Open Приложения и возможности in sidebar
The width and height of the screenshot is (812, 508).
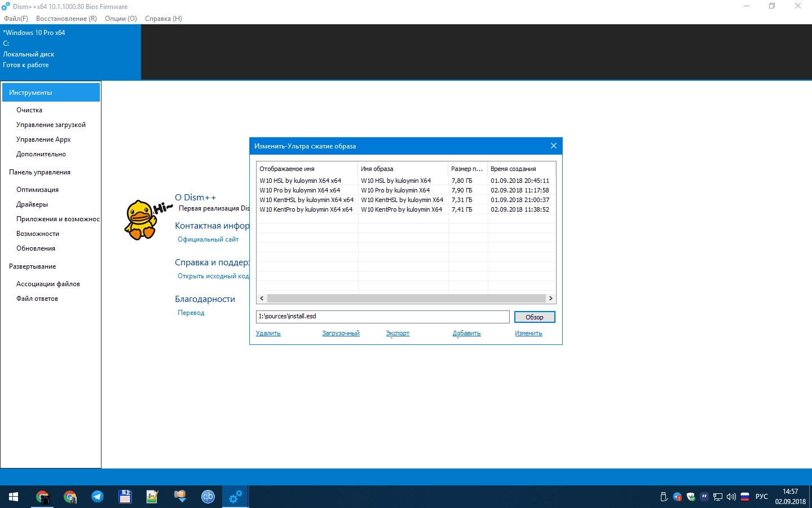58,219
